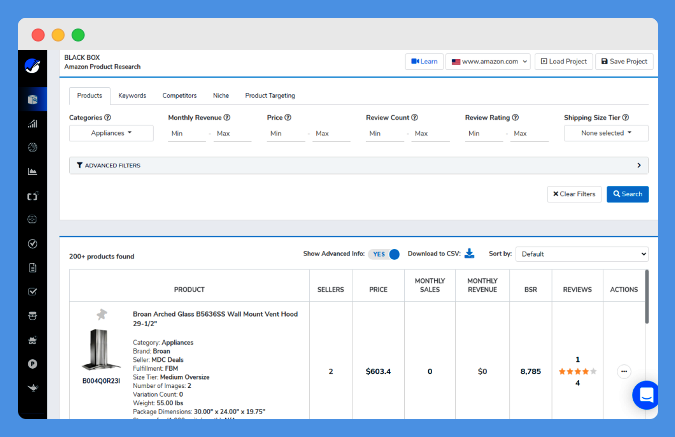
Task: Click the four-star review rating
Action: click(x=577, y=371)
